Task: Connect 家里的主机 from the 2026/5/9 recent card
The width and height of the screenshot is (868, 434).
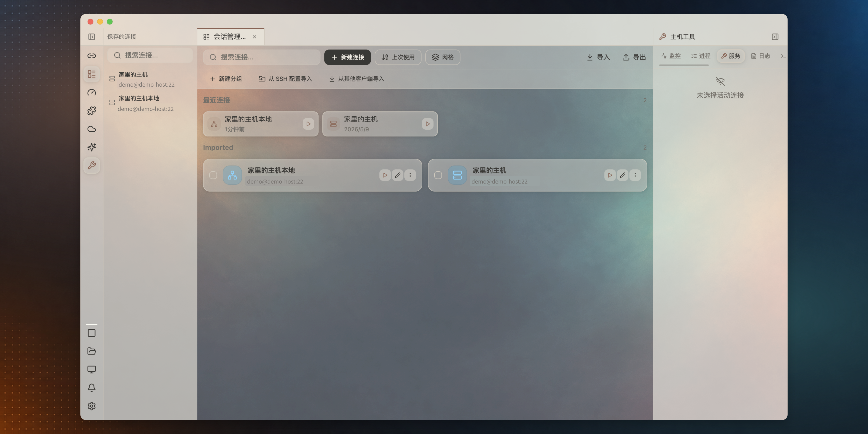Action: tap(428, 124)
